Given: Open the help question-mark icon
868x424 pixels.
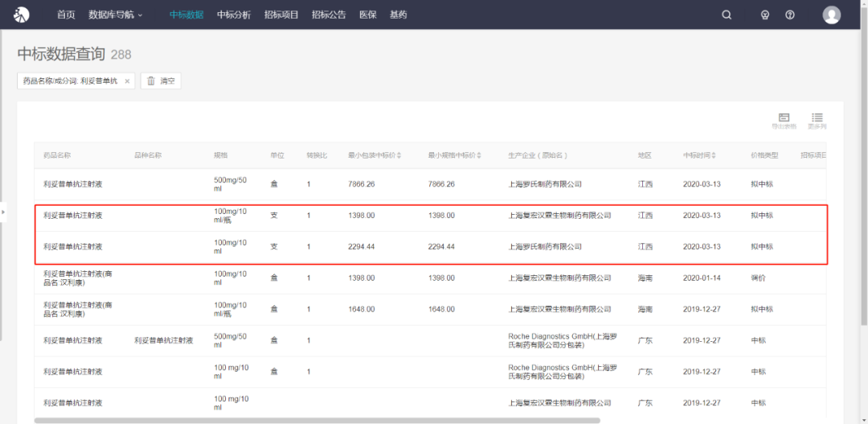Looking at the screenshot, I should coord(790,15).
